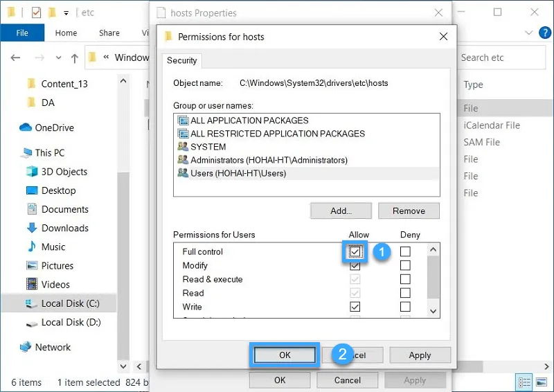The height and width of the screenshot is (392, 554).
Task: Select the Pictures icon in sidebar
Action: 32,265
